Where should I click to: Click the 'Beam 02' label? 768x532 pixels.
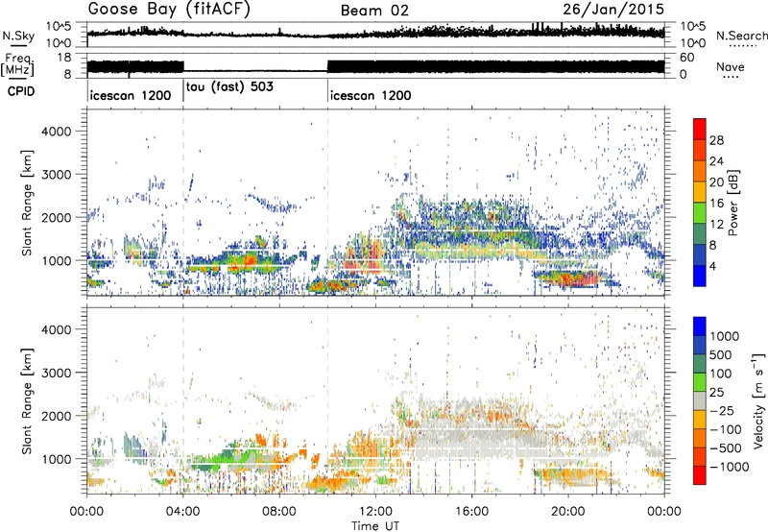374,11
